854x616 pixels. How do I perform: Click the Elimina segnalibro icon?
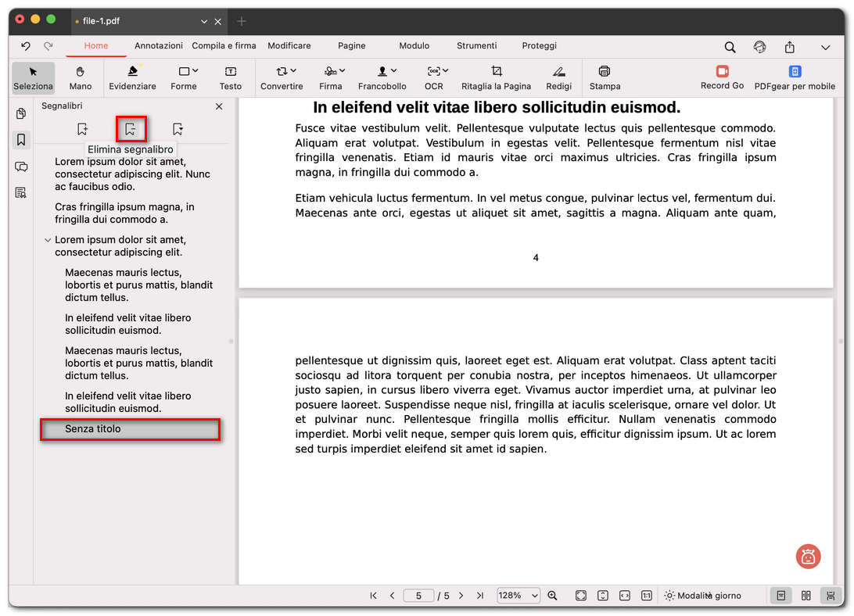tap(131, 128)
